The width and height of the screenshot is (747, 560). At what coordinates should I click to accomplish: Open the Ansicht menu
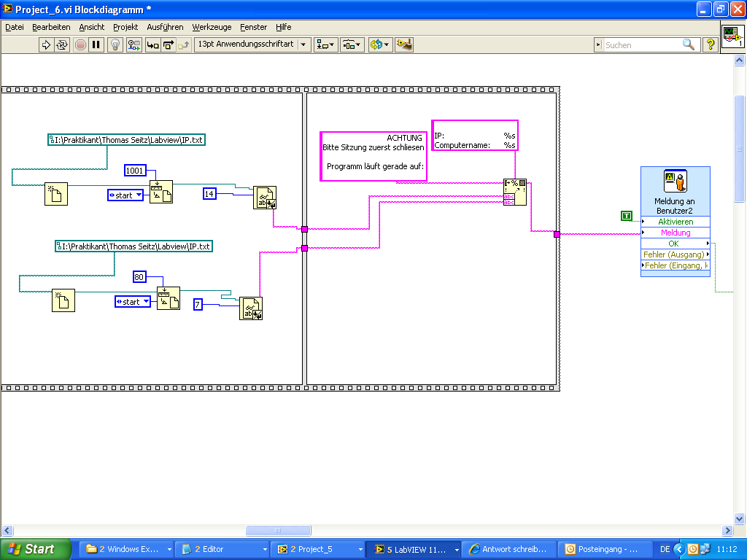(91, 27)
